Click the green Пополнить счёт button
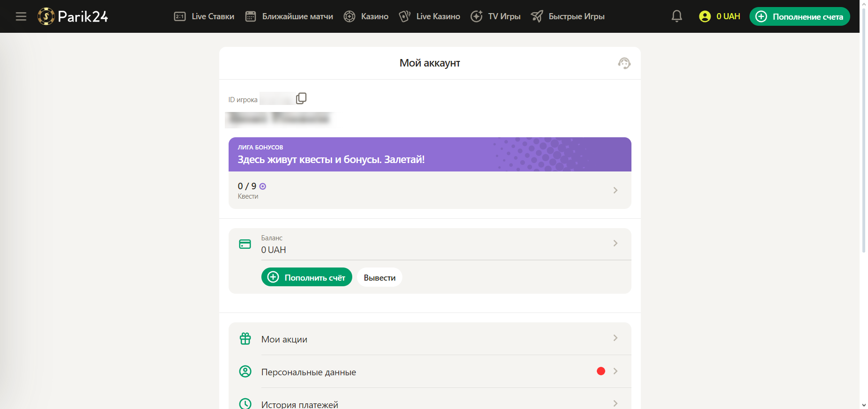This screenshot has width=868, height=409. (307, 277)
